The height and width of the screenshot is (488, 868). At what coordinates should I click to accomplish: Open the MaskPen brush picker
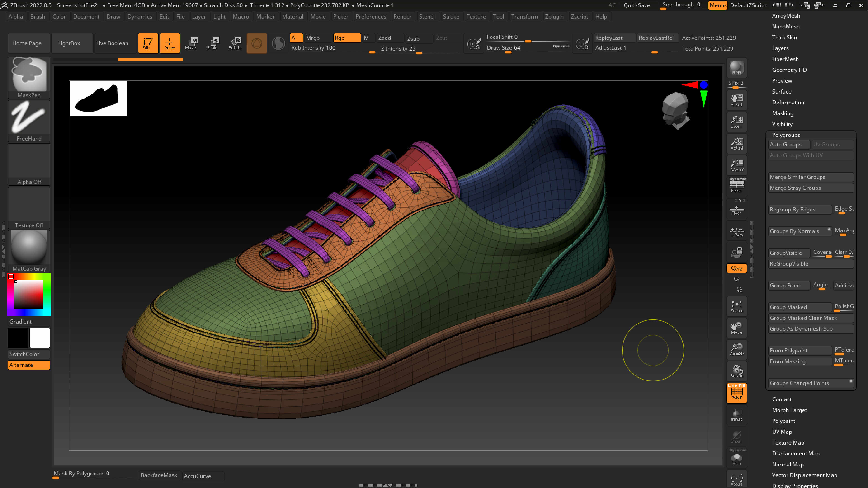[x=29, y=78]
